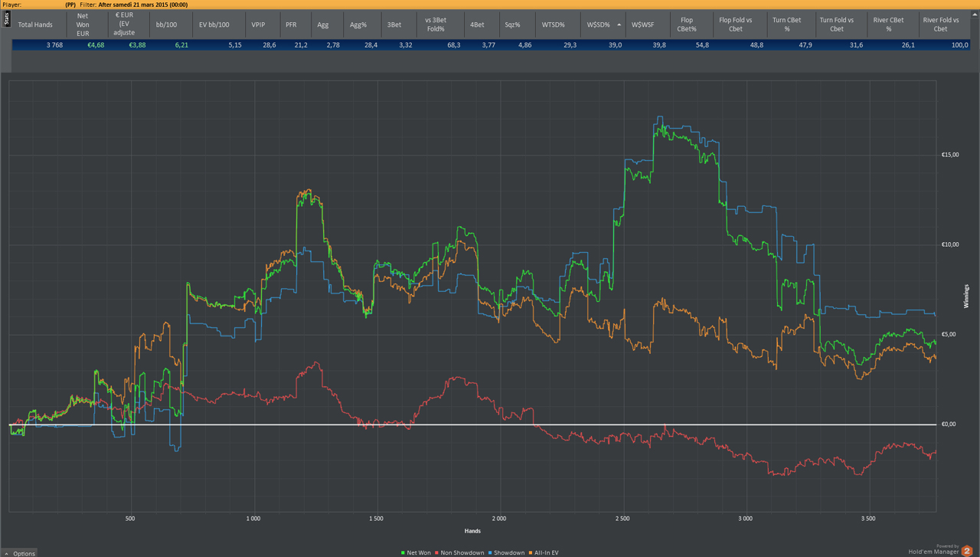
Task: Select the Sqz% value 4,86
Action: click(x=524, y=45)
